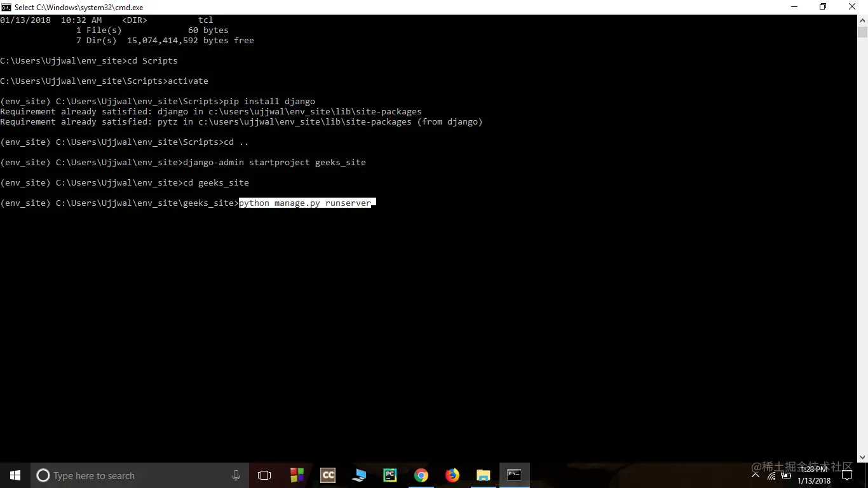
Task: Launch Firefox from the taskbar
Action: click(452, 475)
